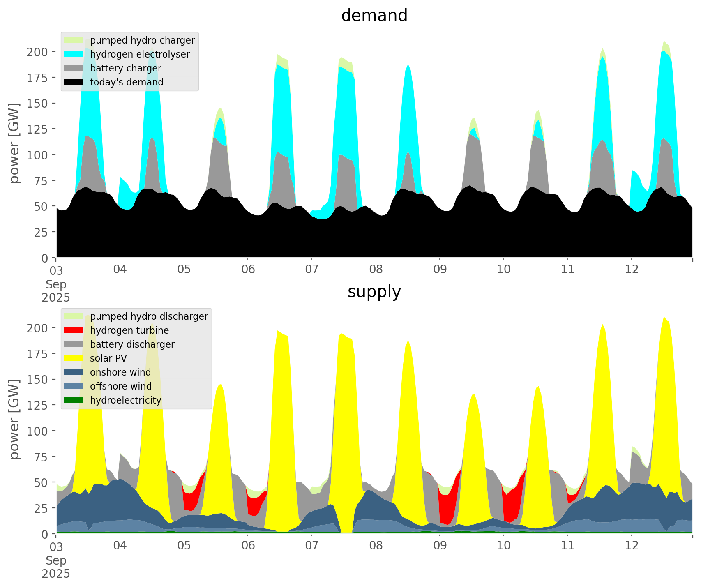701x588 pixels.
Task: Click the pumped hydro charger legend swatch
Action: pos(74,40)
